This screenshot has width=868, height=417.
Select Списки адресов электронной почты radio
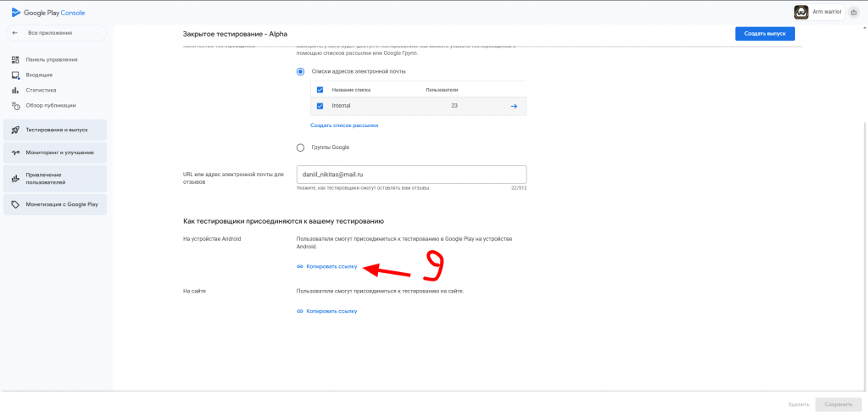(301, 71)
